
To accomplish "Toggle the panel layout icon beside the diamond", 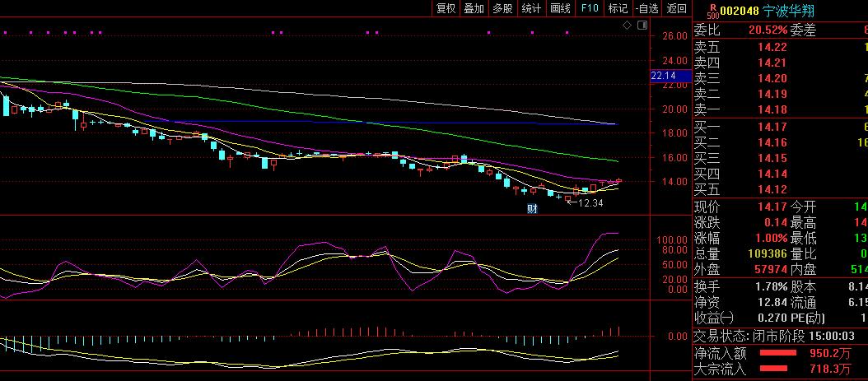I will 638,26.
